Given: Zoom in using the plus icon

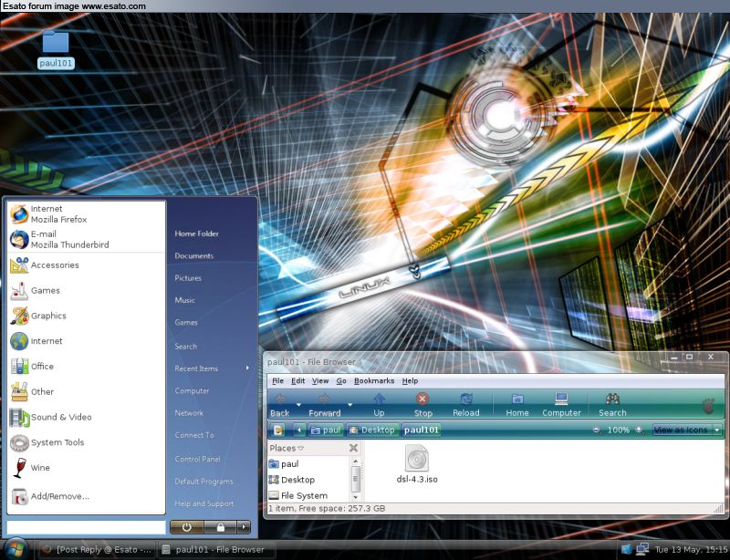Looking at the screenshot, I should pyautogui.click(x=640, y=430).
